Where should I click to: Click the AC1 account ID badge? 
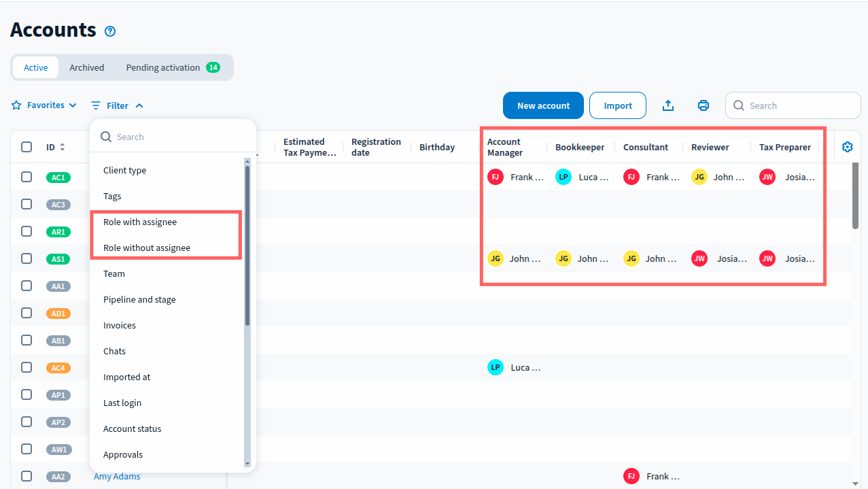[x=58, y=178]
